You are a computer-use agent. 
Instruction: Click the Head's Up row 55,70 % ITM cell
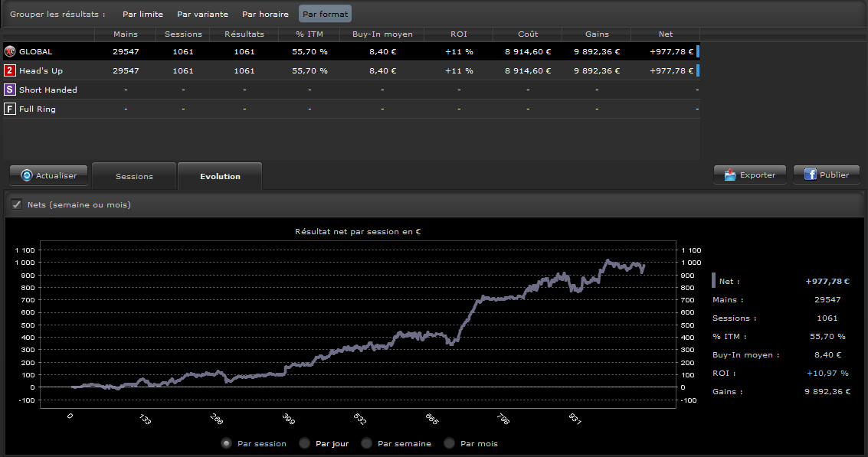[310, 70]
